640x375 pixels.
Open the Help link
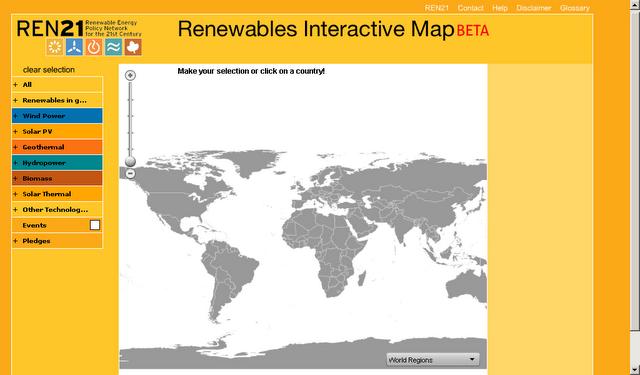pos(500,8)
